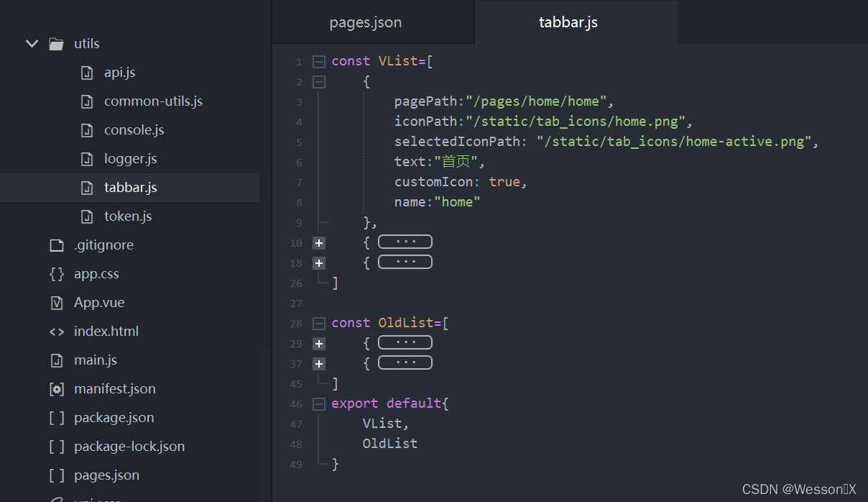Click the index.html angle-brackets icon
This screenshot has width=868, height=502.
(57, 332)
